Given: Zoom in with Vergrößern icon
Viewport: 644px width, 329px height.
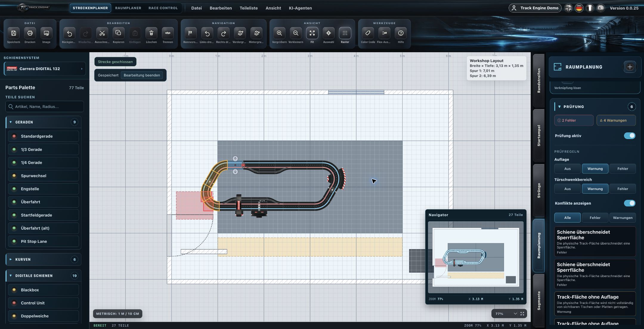Looking at the screenshot, I should (x=279, y=33).
